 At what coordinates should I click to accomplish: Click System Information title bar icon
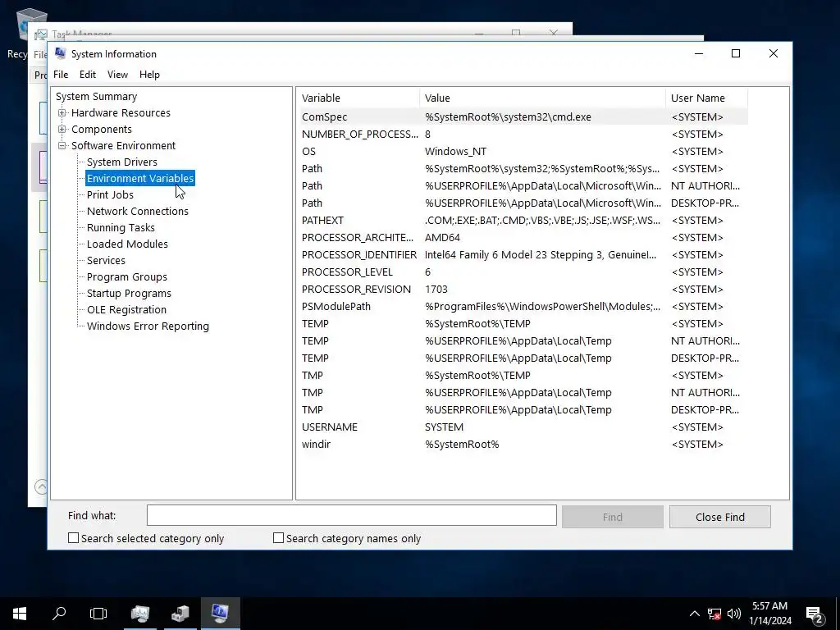point(61,53)
